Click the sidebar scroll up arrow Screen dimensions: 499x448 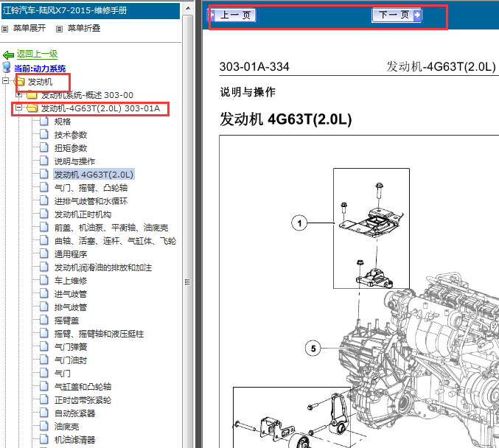[188, 8]
